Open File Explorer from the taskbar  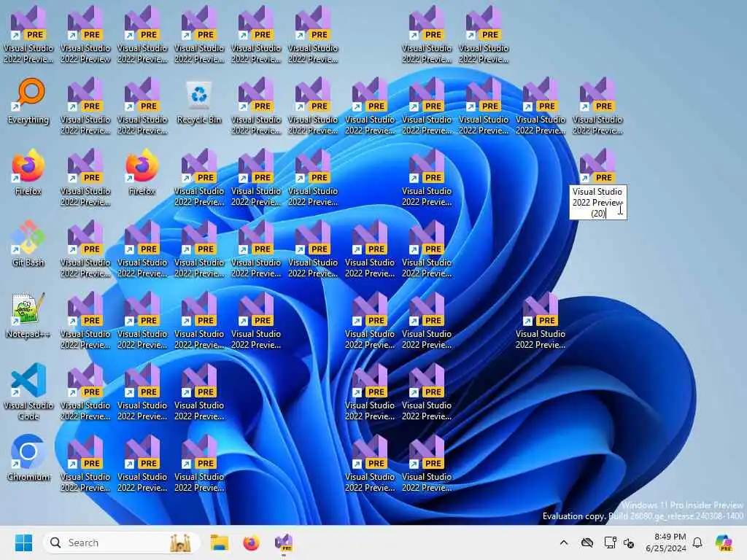(x=219, y=542)
